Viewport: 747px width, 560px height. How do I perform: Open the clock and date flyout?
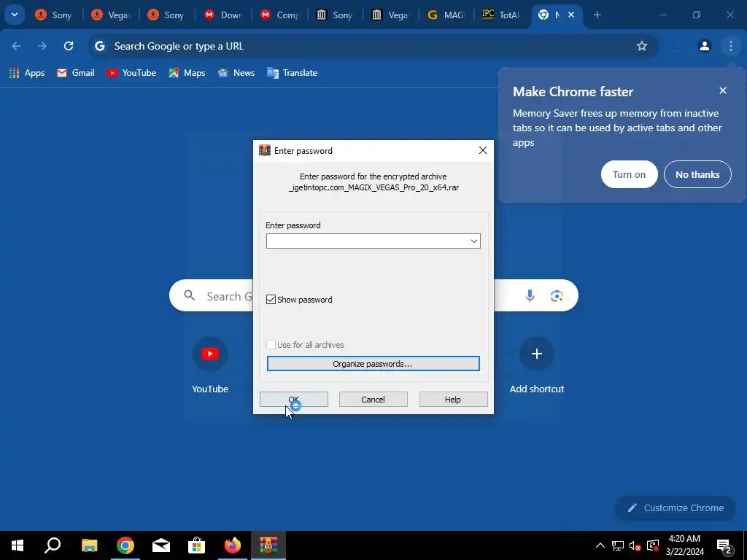(x=684, y=545)
